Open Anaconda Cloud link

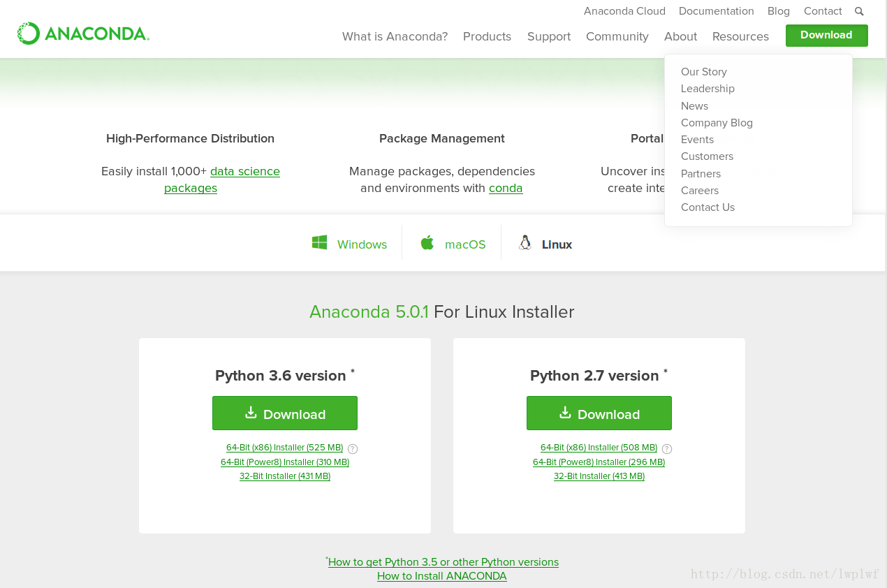[x=624, y=11]
